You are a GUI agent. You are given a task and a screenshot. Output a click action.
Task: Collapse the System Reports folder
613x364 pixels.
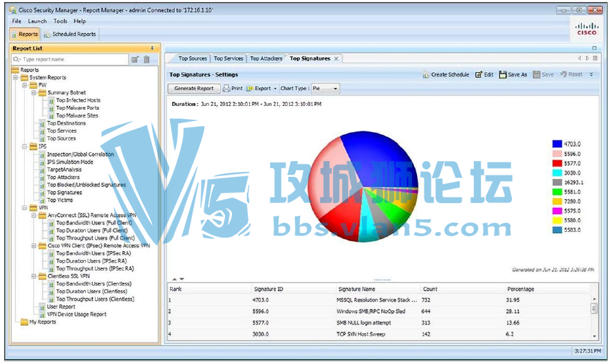coord(16,78)
